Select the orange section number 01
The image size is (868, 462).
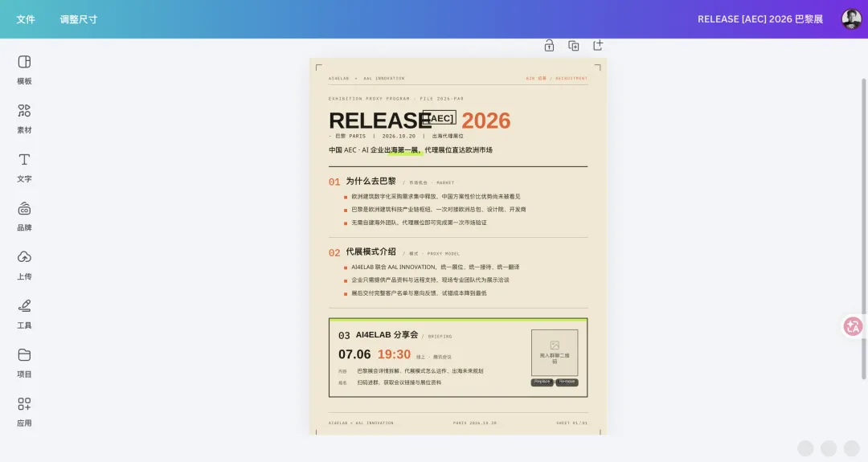click(334, 182)
